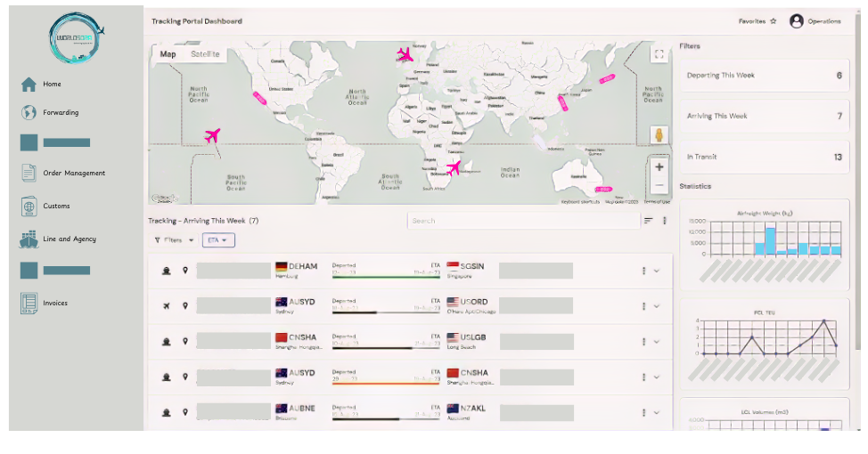Open the Invoices section icon
Screen dimensions: 868x454
(x=29, y=304)
